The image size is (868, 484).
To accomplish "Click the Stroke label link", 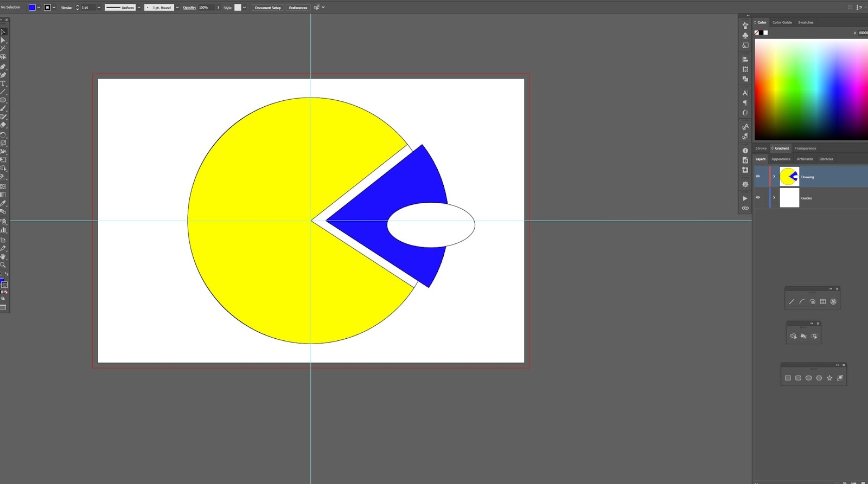I will [67, 8].
